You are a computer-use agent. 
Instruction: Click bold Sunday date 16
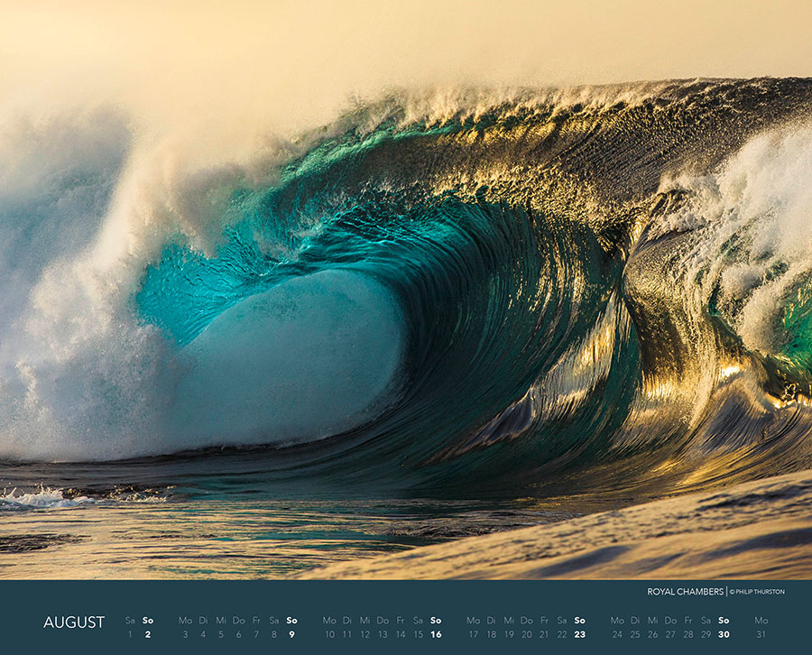pyautogui.click(x=436, y=634)
